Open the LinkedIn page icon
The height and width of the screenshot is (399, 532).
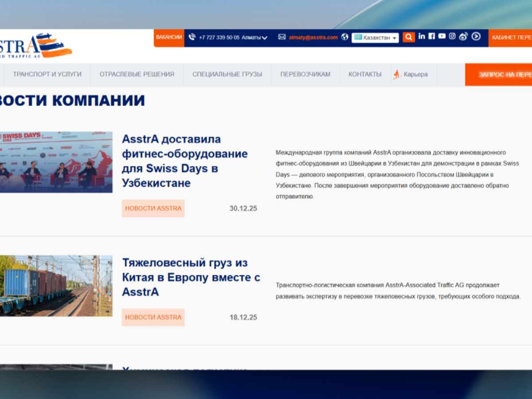pos(422,36)
